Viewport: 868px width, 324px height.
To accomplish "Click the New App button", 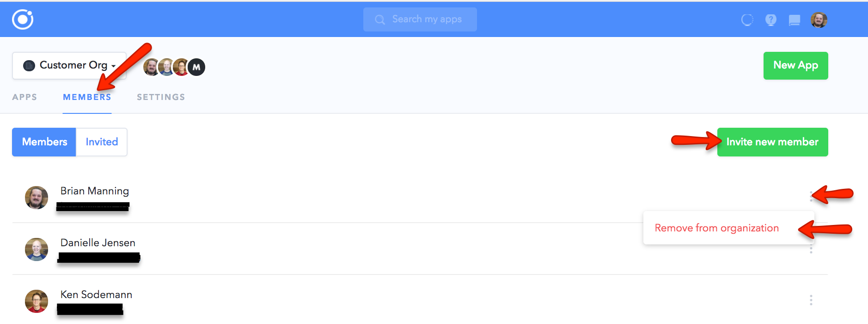I will (795, 66).
